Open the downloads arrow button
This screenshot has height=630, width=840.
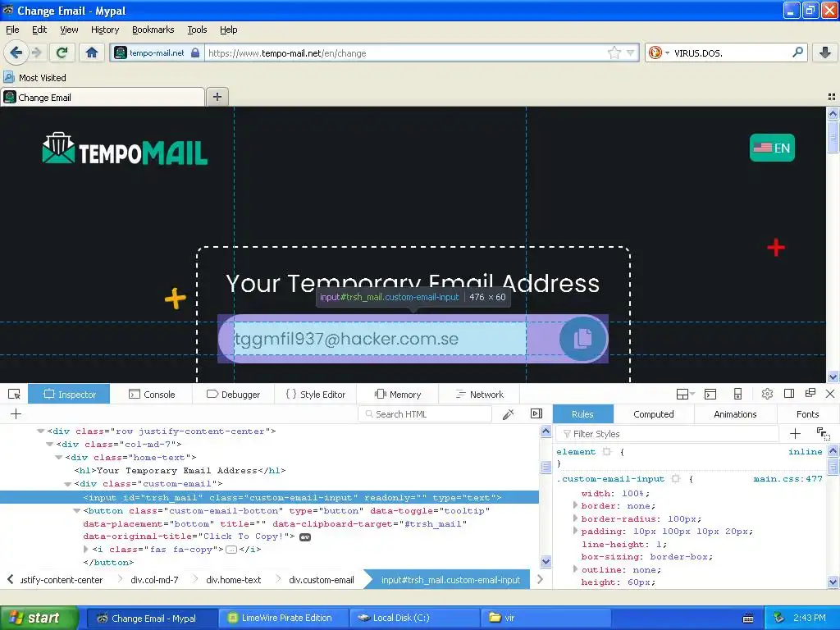pos(825,52)
